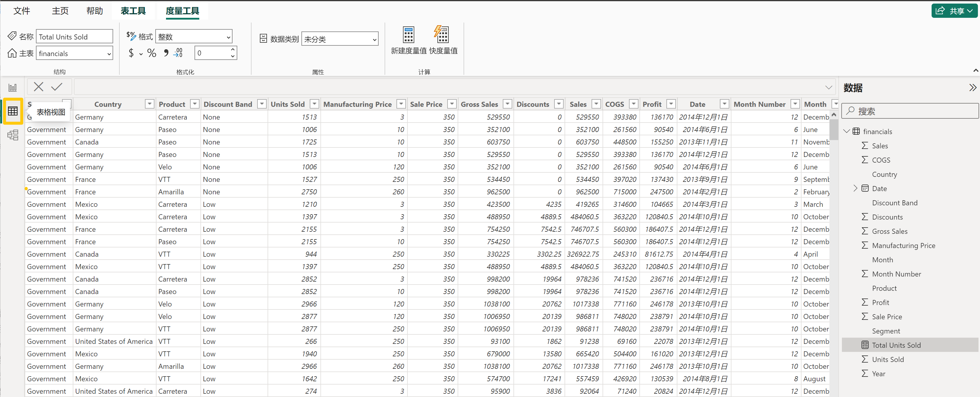Click the thousands separator comma icon
The width and height of the screenshot is (980, 397).
pos(166,53)
